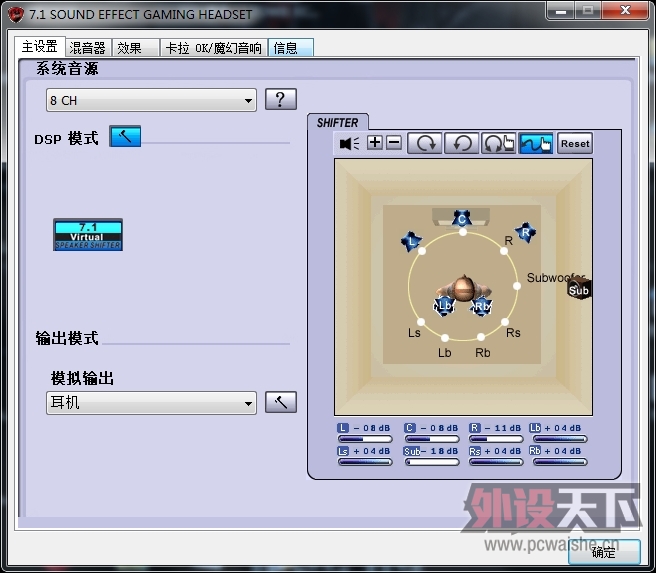
Task: Rotate speakers counterclockwise
Action: (461, 143)
